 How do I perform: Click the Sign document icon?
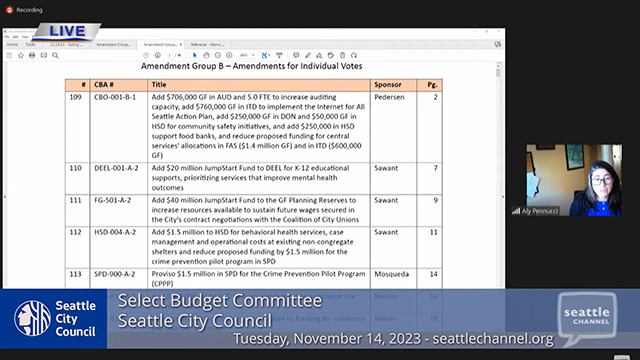[319, 55]
